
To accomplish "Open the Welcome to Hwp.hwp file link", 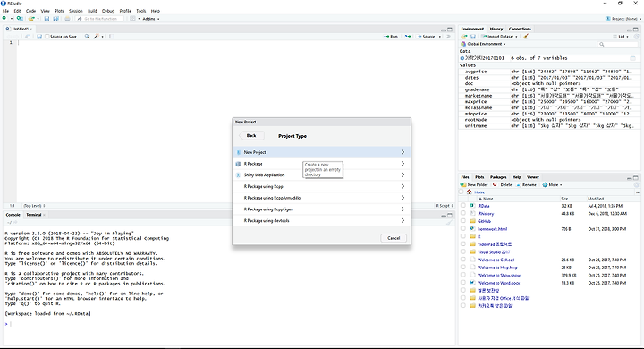I will tap(497, 268).
